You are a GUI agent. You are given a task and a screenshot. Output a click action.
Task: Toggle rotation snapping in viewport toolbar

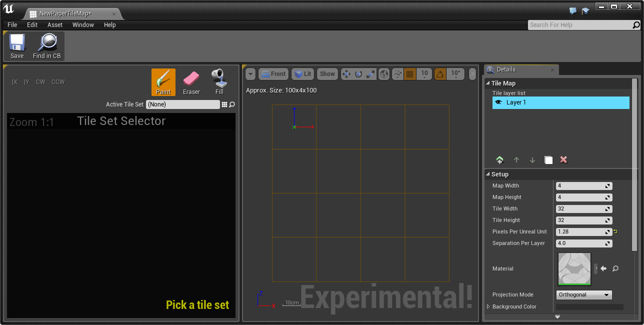(x=440, y=74)
